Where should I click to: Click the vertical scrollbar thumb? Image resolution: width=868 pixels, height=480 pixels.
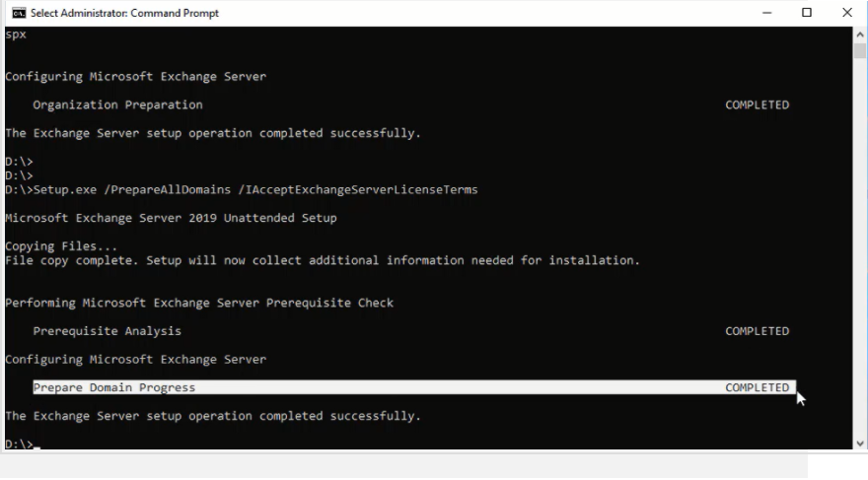(x=859, y=51)
